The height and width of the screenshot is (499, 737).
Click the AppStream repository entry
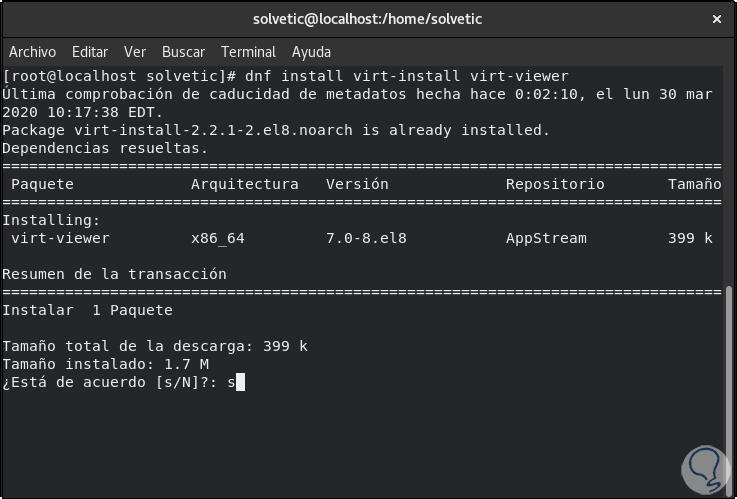click(x=546, y=238)
